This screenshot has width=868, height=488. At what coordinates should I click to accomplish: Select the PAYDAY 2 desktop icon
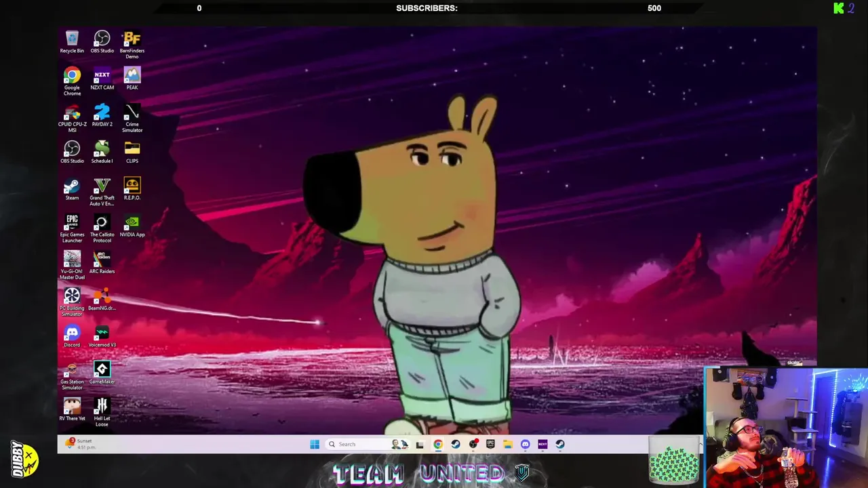pyautogui.click(x=102, y=115)
